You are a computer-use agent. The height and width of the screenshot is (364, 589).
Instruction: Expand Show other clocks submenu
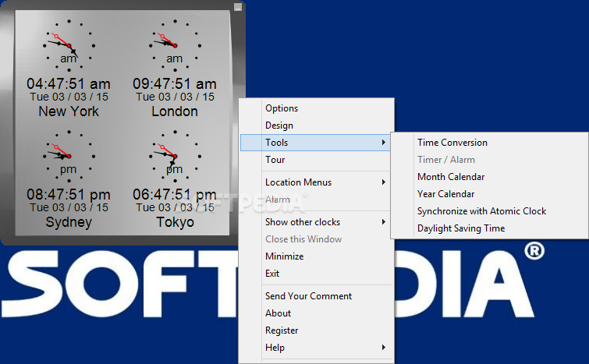(317, 222)
